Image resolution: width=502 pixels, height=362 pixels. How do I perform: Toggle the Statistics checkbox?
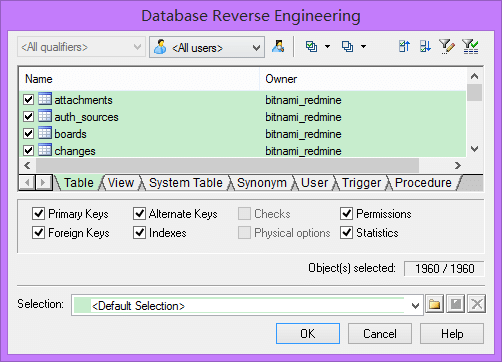click(347, 233)
